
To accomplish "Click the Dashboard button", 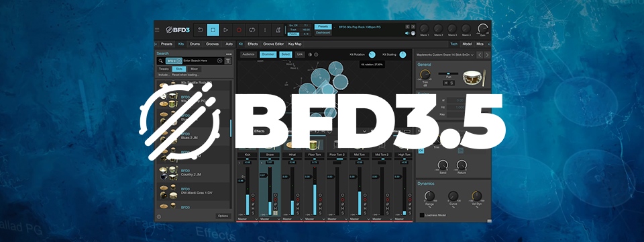I will (323, 32).
